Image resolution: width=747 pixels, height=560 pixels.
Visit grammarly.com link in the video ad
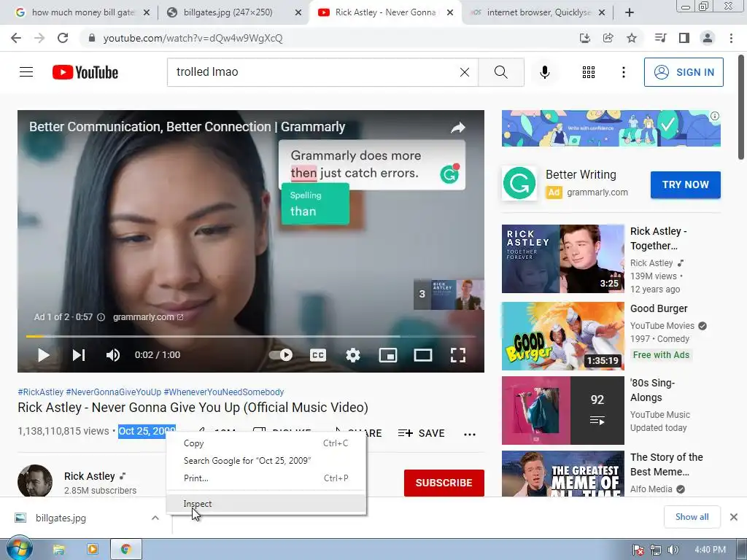[147, 317]
